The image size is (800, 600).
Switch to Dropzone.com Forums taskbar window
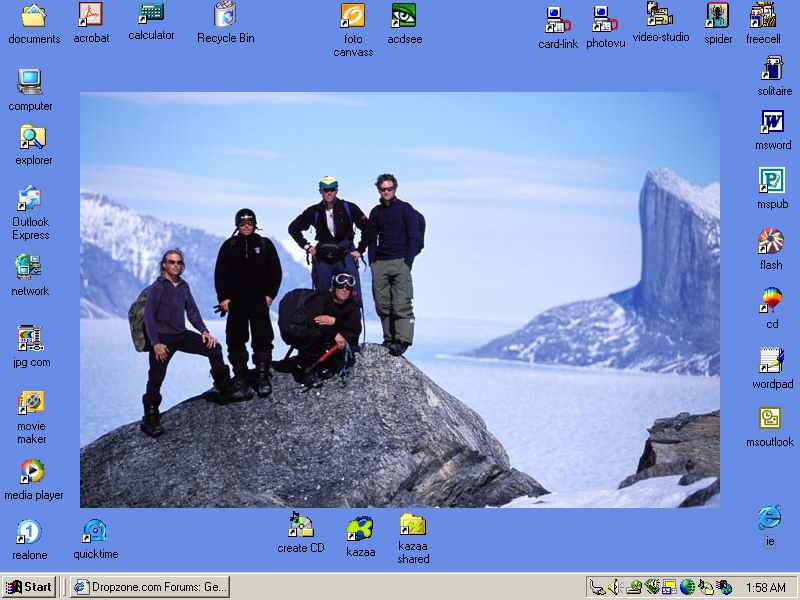pyautogui.click(x=150, y=587)
